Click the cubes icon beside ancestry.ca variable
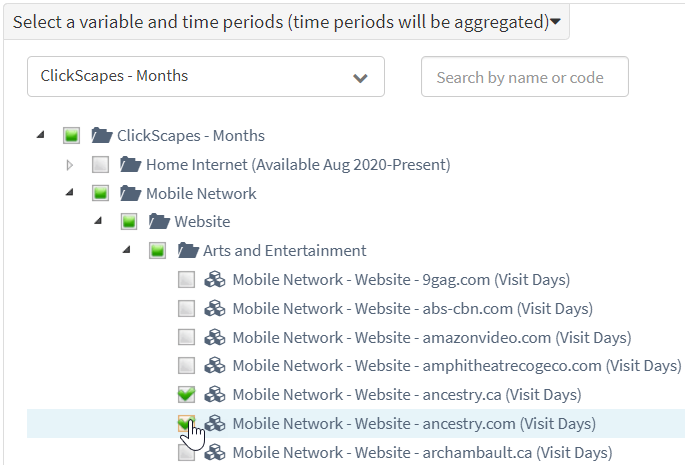 215,394
